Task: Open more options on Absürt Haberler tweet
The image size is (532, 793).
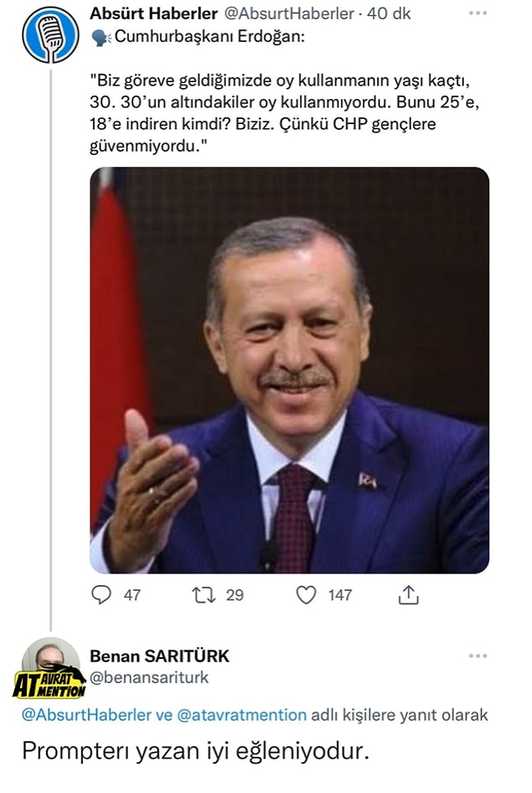Action: coord(478,14)
